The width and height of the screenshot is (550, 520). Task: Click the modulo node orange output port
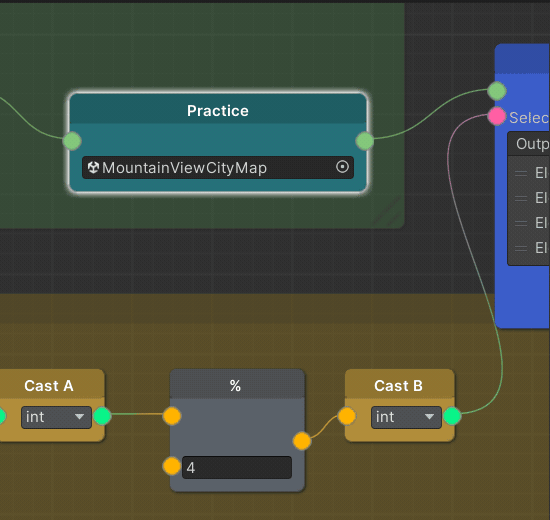302,441
